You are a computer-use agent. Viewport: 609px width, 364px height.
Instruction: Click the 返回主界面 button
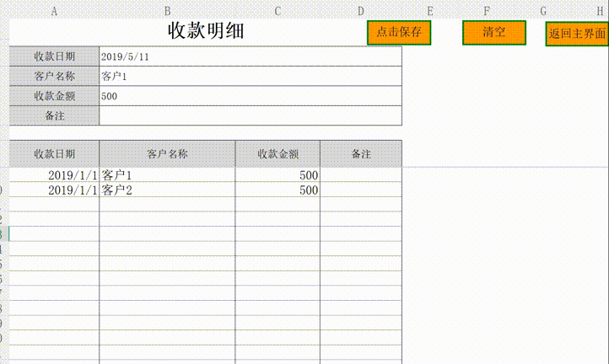click(x=577, y=34)
